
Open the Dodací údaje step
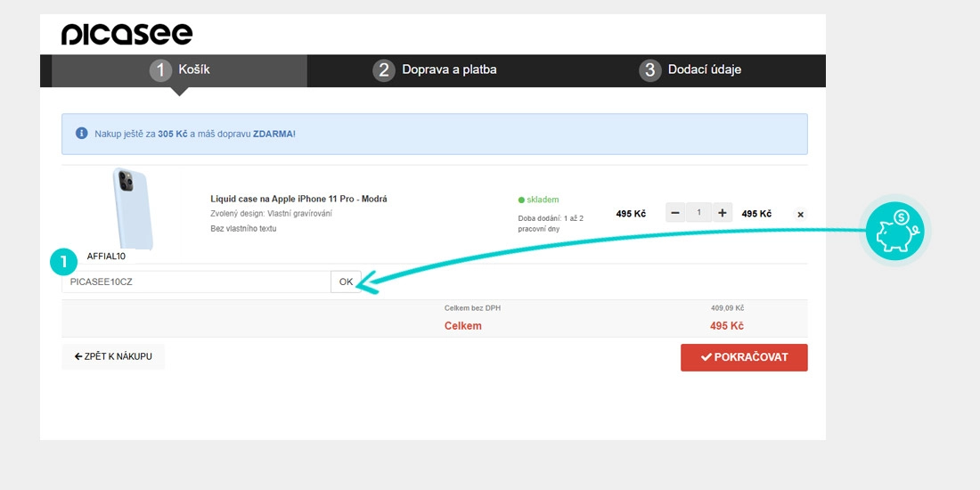[x=690, y=69]
